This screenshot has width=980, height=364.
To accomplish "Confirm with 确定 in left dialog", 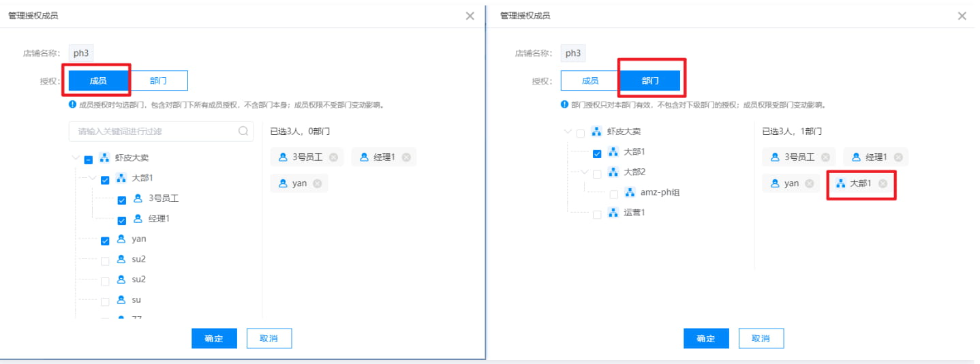I will (x=214, y=339).
